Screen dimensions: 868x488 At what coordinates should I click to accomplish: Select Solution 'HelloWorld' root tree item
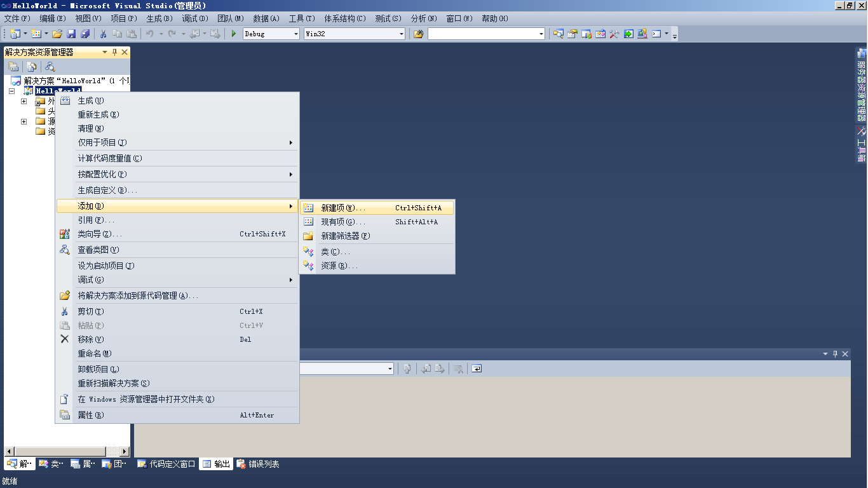(70, 81)
